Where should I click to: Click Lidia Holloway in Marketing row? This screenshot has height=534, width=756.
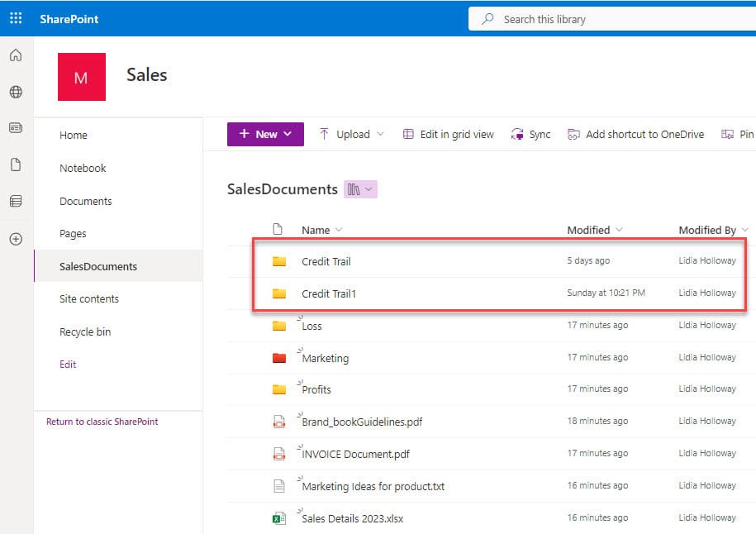[707, 357]
